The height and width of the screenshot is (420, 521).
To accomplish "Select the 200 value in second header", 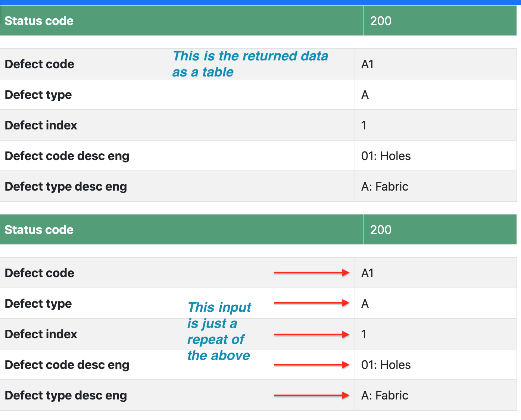I will point(381,230).
